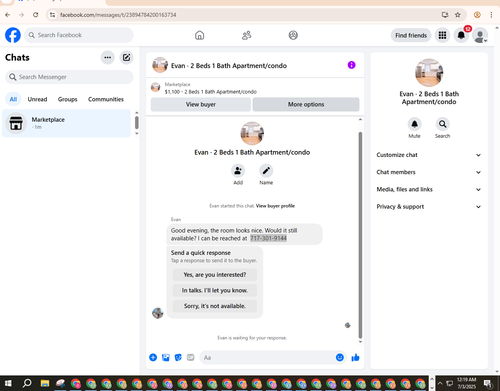Click the conversation vertical scrollbar

[360, 235]
